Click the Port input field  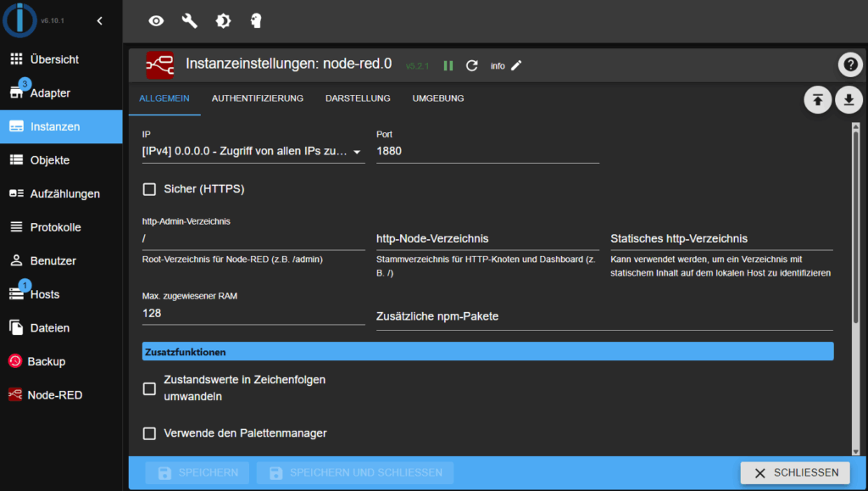487,152
